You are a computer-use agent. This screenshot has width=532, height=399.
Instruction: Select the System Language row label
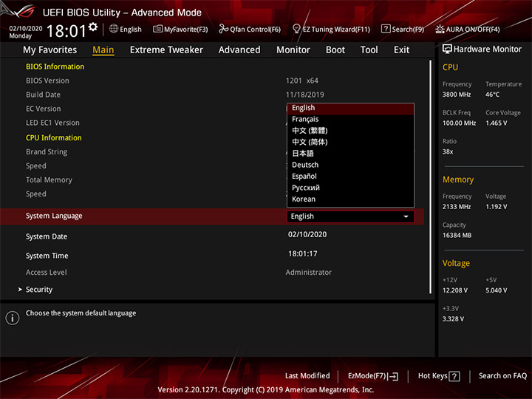[x=54, y=216]
